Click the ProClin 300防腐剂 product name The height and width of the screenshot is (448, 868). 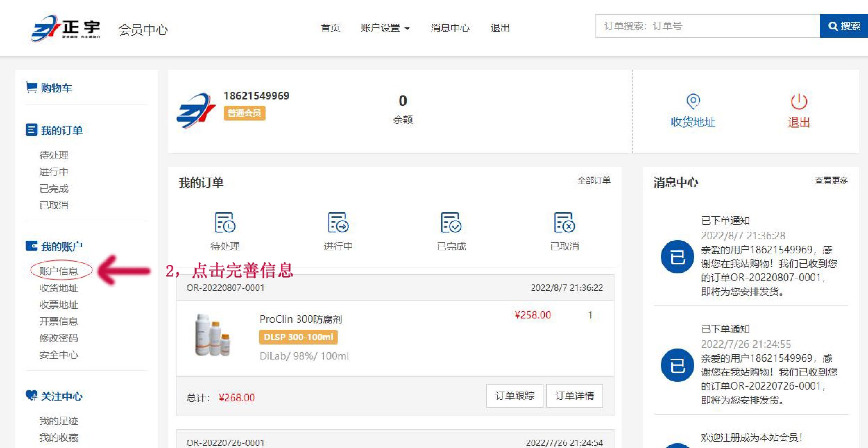(x=301, y=319)
